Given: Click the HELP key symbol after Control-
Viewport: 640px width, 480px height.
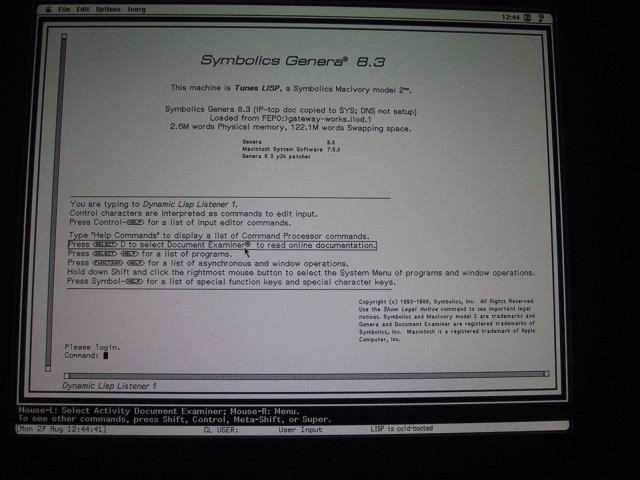Looking at the screenshot, I should [x=135, y=222].
